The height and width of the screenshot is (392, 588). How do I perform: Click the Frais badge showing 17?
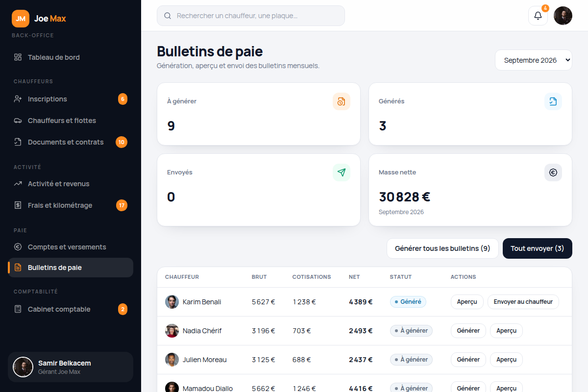tap(122, 205)
